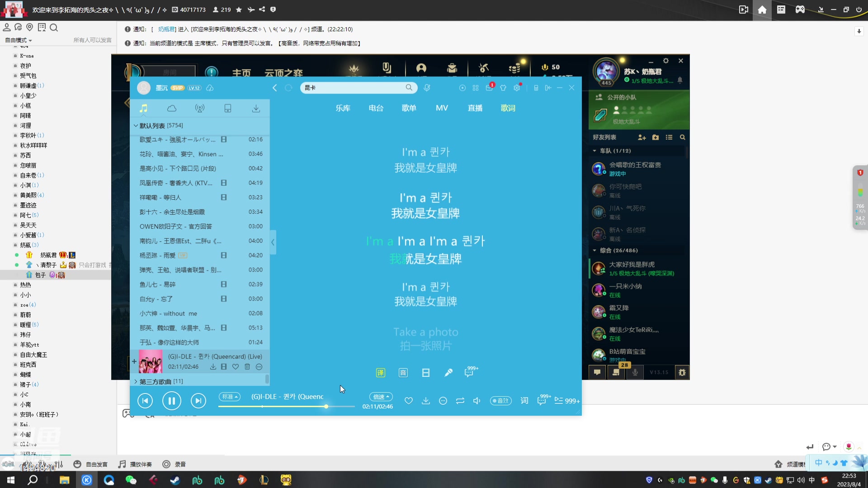The width and height of the screenshot is (868, 488).
Task: Click the search magnifier in music player
Action: pos(409,88)
